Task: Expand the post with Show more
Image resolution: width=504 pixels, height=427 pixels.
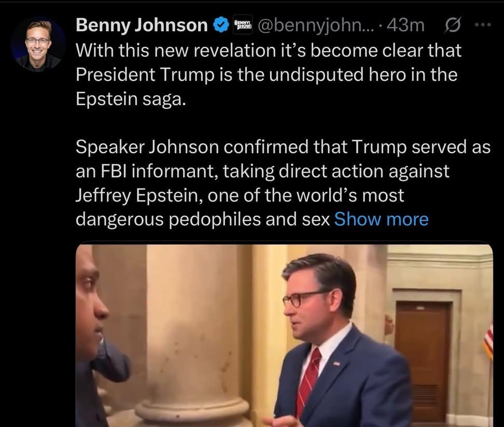Action: pos(381,219)
